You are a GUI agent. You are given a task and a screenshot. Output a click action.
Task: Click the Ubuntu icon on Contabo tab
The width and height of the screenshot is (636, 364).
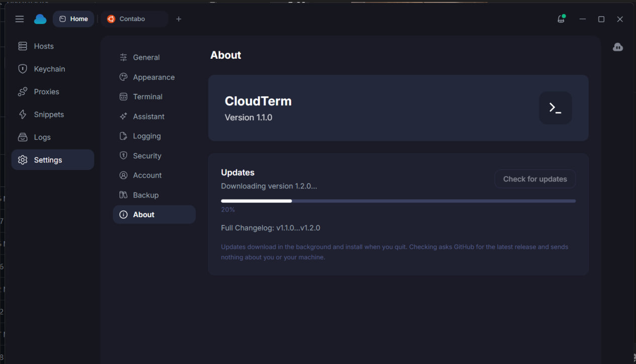point(111,19)
